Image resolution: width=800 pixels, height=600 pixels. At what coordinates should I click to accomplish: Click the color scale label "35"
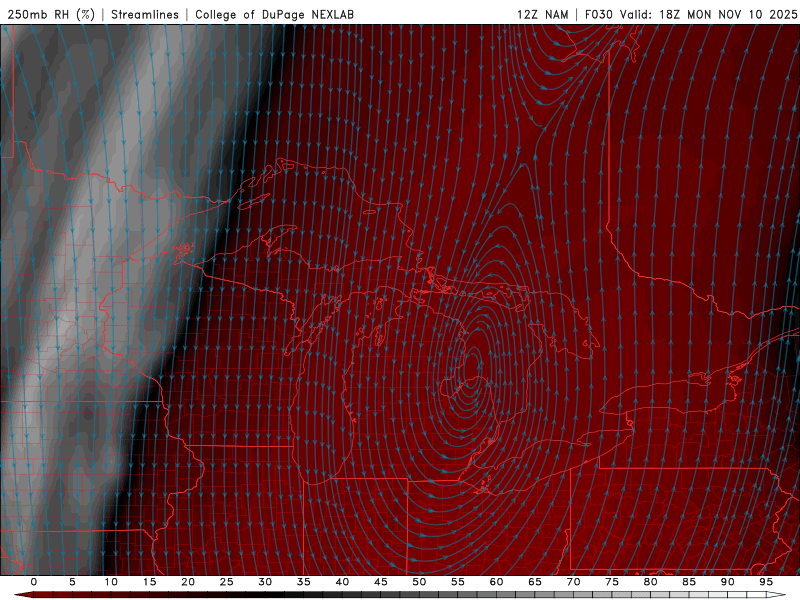point(304,582)
